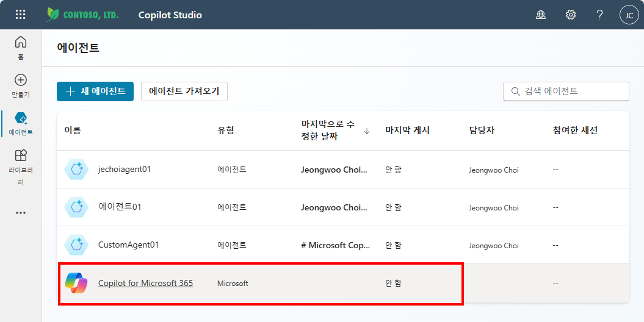Open the jechoiagent01 agent

[125, 169]
